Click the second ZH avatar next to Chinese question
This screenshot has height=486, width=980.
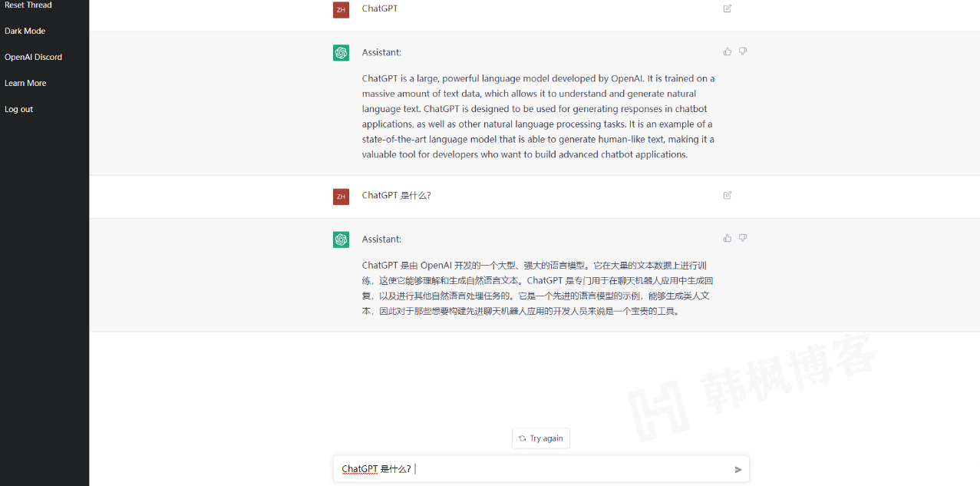341,197
